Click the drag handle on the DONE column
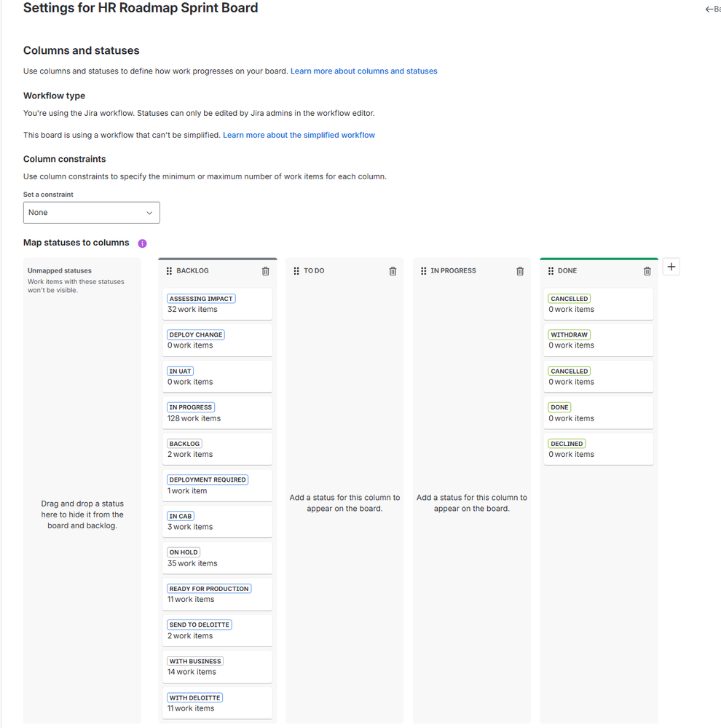 (x=551, y=270)
